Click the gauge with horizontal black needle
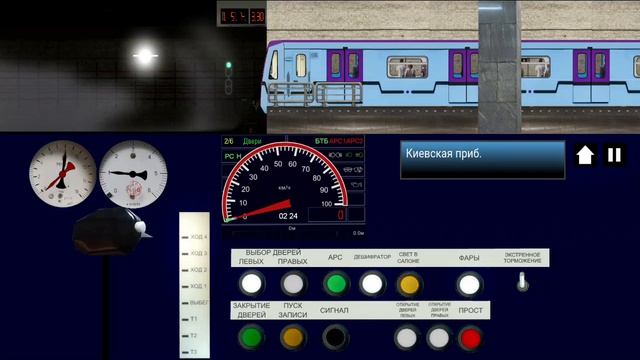Screen dimensions: 640x360 [x=133, y=174]
